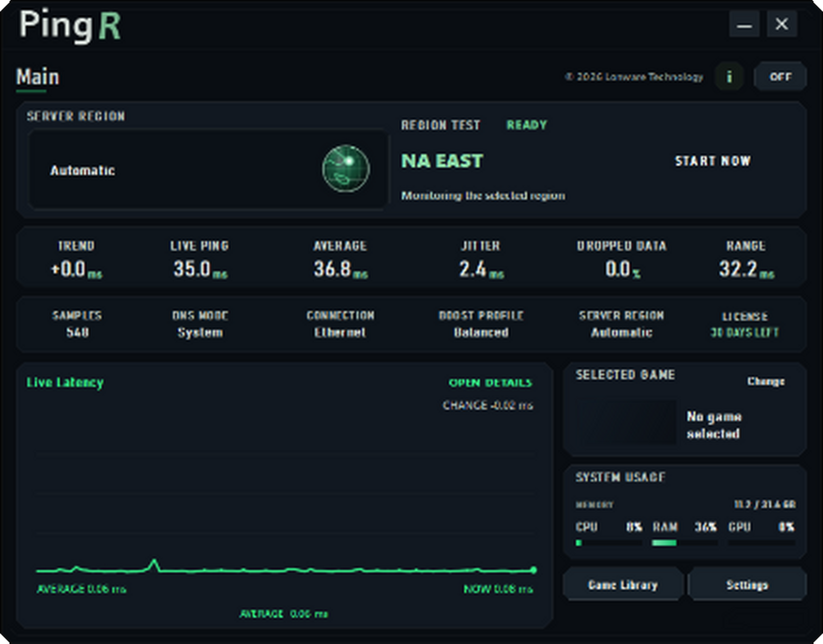
Task: Click the CPU usage bar
Action: tap(609, 543)
